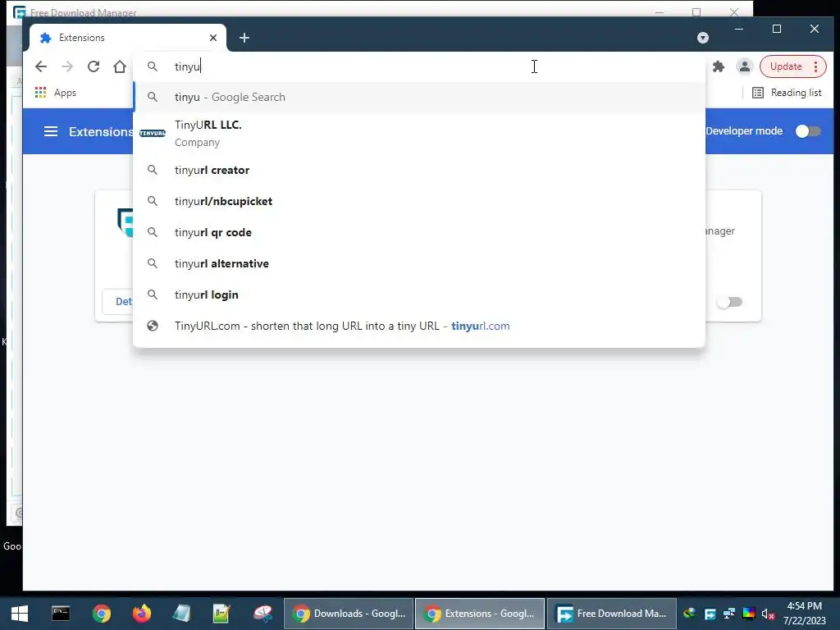Image resolution: width=840 pixels, height=630 pixels.
Task: Click the Details button on extension card
Action: click(x=118, y=302)
